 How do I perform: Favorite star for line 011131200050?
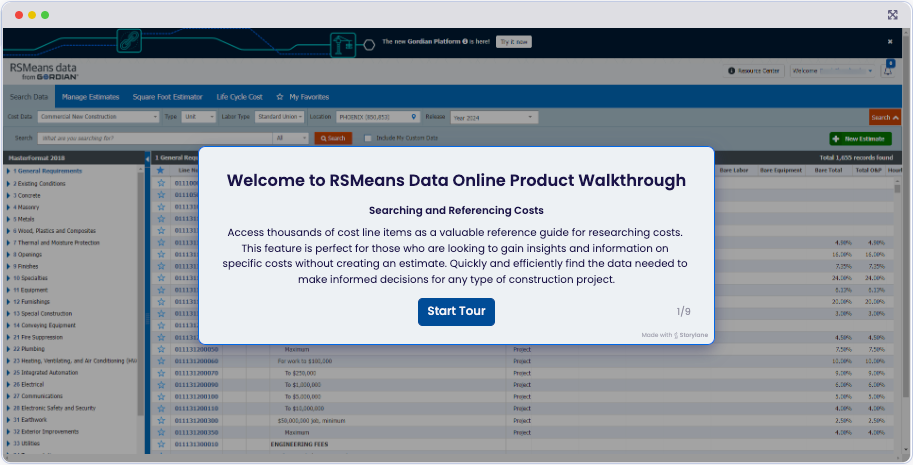tap(161, 350)
